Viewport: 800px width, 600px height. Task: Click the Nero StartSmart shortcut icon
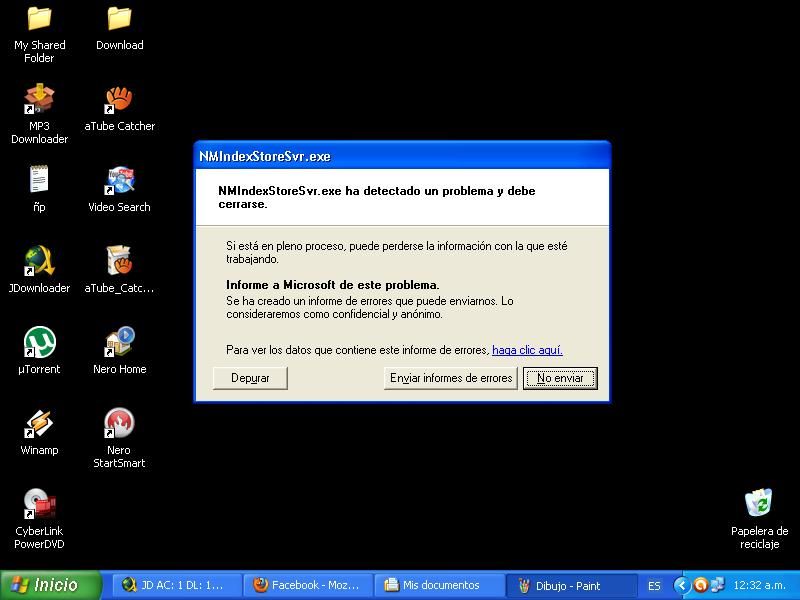pos(119,438)
